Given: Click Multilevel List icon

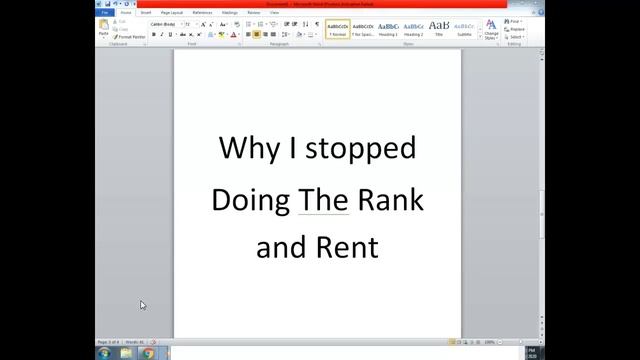Looking at the screenshot, I should point(273,24).
